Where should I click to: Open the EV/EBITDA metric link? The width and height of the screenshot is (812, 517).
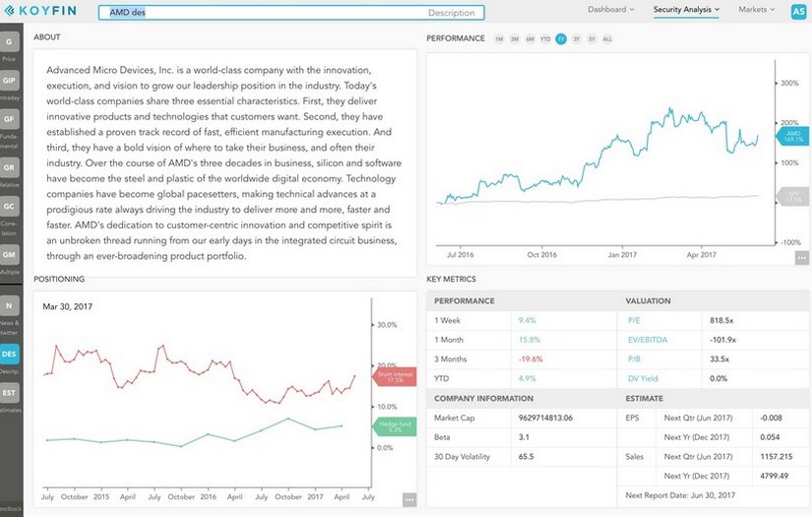click(x=647, y=340)
